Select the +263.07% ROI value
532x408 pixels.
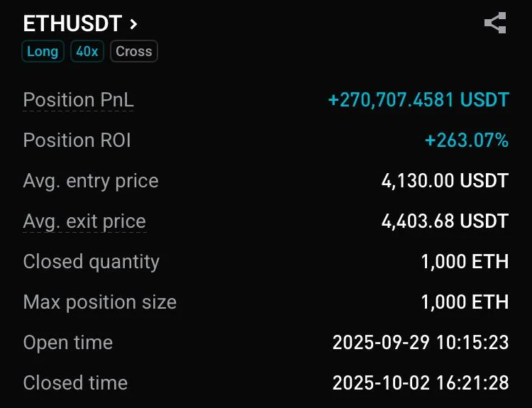point(466,140)
